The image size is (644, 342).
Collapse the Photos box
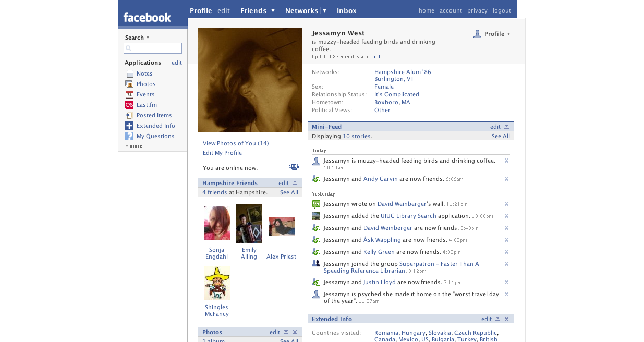click(x=286, y=332)
